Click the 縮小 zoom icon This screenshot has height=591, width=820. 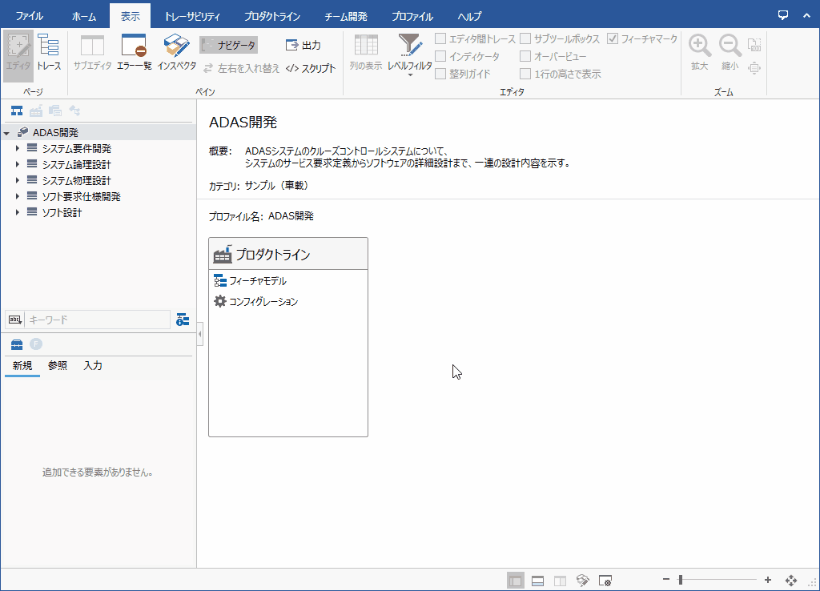(x=727, y=50)
